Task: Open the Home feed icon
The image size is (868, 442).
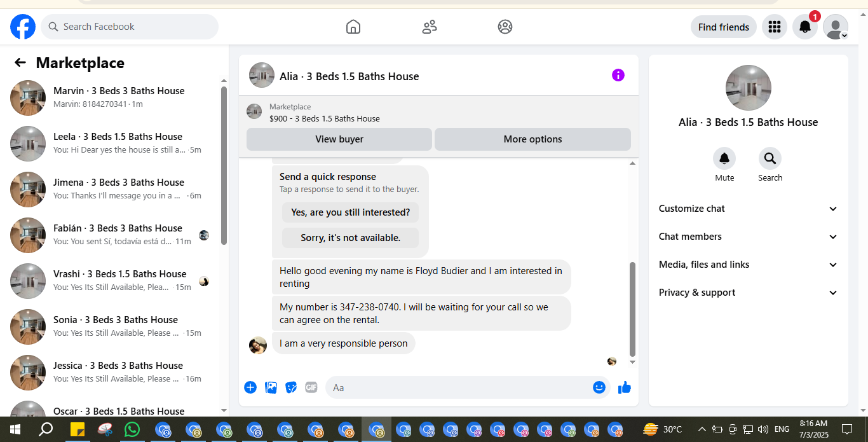Action: (353, 27)
